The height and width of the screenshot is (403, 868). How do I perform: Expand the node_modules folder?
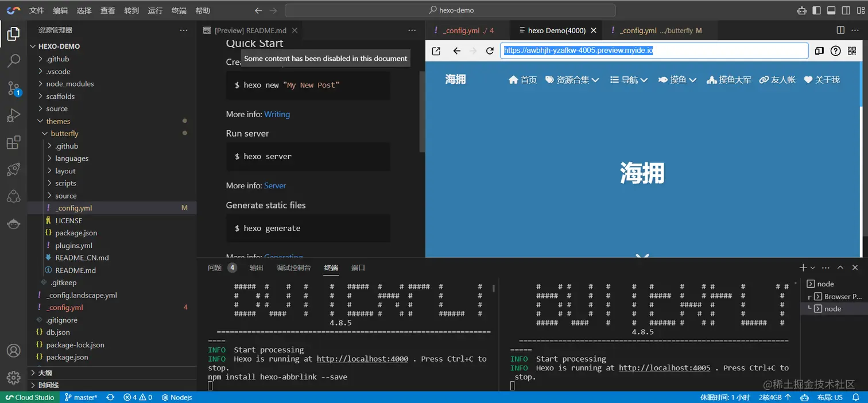click(x=70, y=84)
